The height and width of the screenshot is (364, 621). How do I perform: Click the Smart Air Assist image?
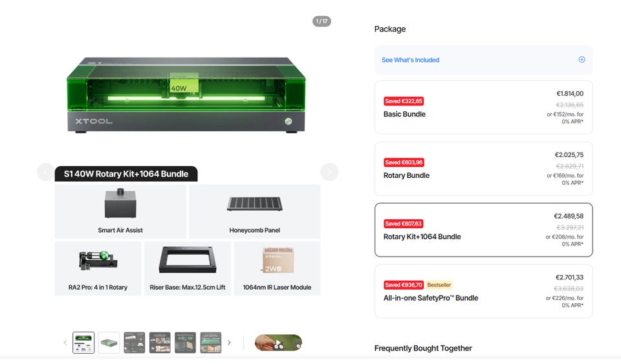click(x=120, y=204)
